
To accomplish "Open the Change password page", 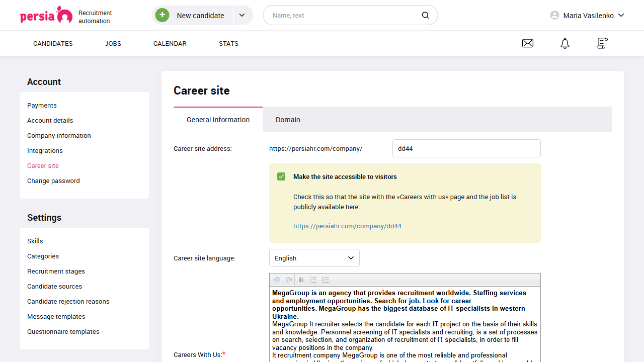I will tap(53, 180).
